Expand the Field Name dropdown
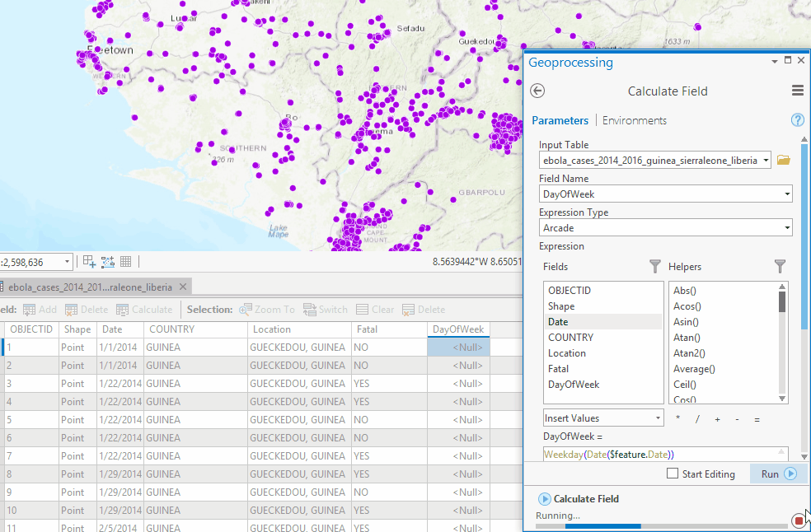This screenshot has width=811, height=532. pos(788,194)
